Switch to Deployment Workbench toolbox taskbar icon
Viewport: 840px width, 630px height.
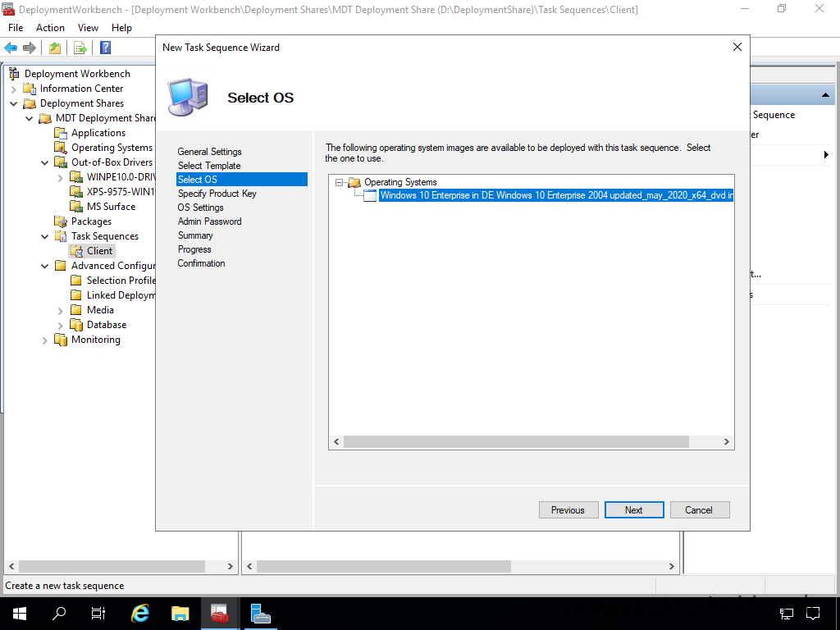pyautogui.click(x=220, y=614)
